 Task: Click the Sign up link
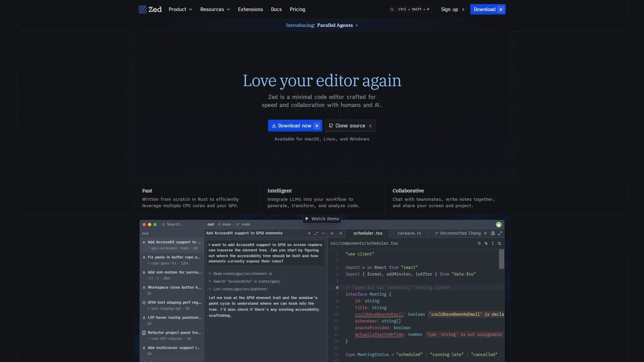point(453,9)
